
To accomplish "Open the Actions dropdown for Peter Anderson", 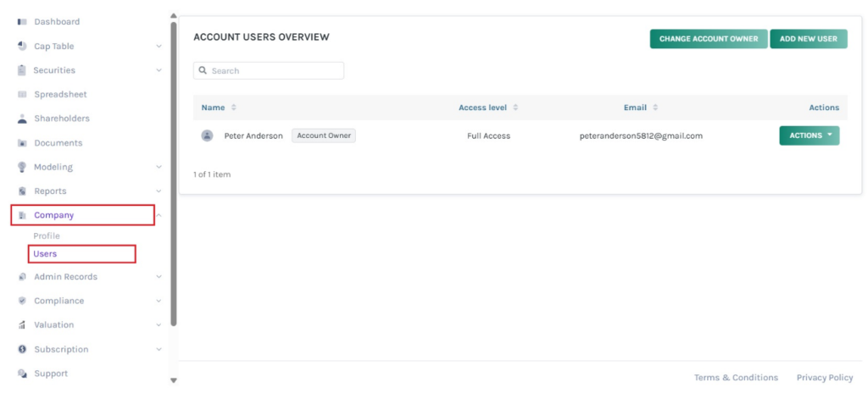I will click(x=809, y=136).
